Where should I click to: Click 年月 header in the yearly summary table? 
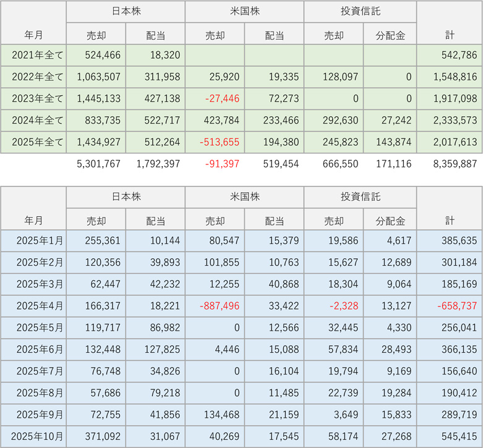(33, 35)
